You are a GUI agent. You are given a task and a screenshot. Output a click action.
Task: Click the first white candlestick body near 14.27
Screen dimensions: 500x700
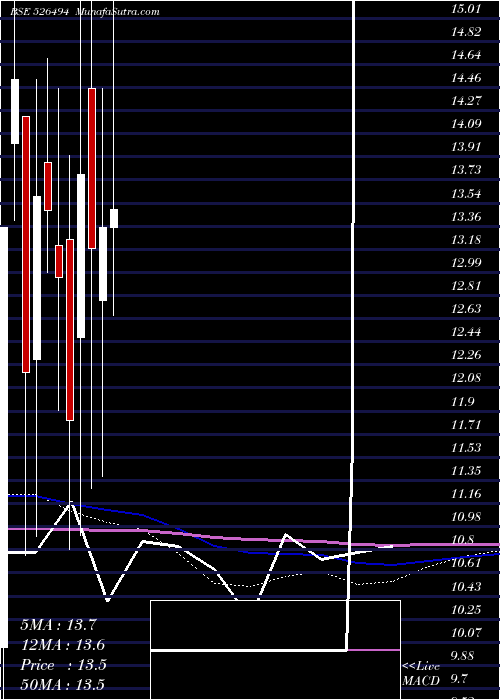[x=15, y=112]
